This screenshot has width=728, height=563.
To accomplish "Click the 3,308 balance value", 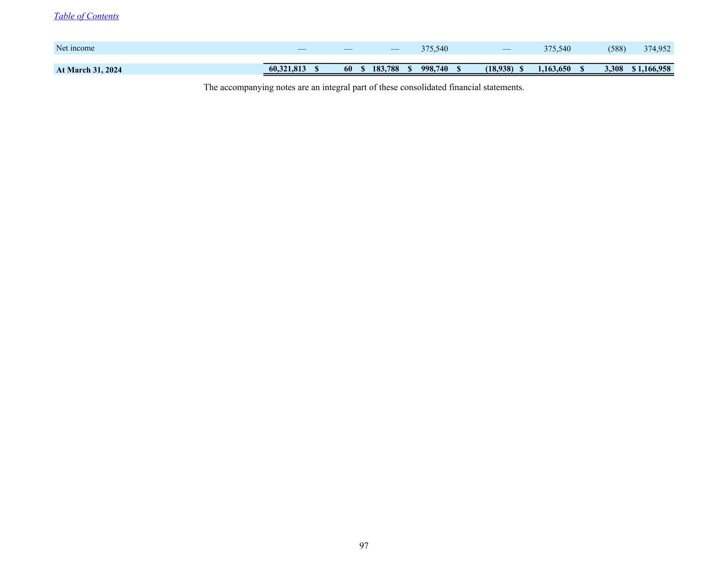I will 613,69.
